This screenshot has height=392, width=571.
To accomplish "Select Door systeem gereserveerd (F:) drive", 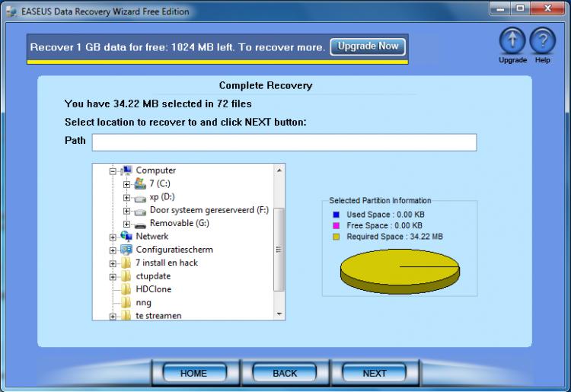I will coord(209,211).
